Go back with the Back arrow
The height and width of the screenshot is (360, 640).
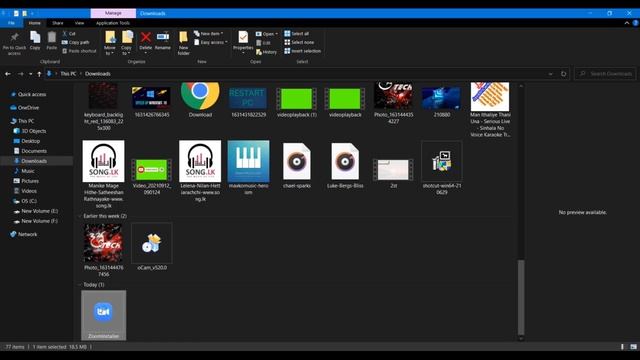[x=8, y=74]
